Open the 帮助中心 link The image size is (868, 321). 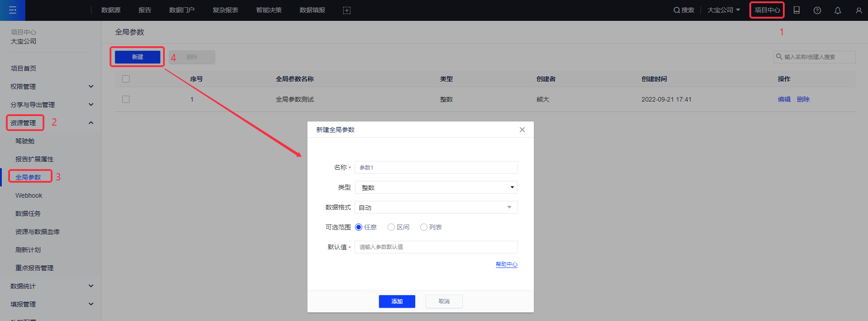(x=506, y=264)
